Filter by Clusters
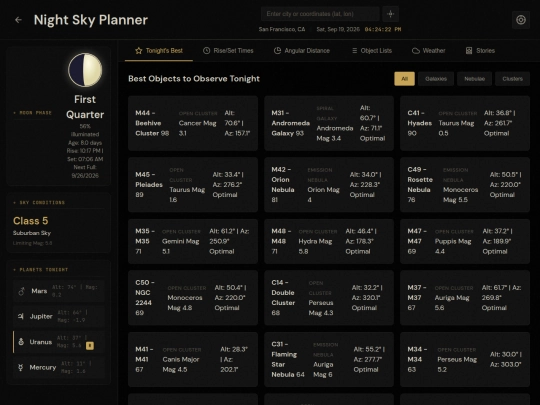The width and height of the screenshot is (540, 405). pos(512,79)
